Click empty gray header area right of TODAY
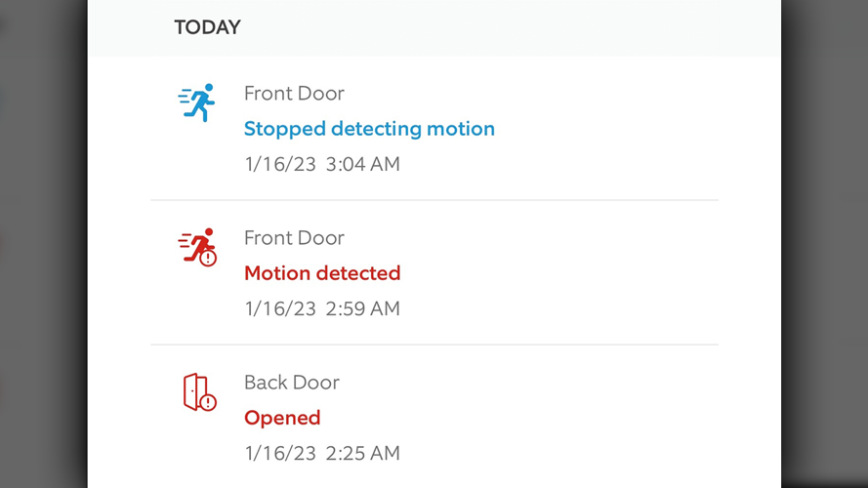 [x=508, y=27]
